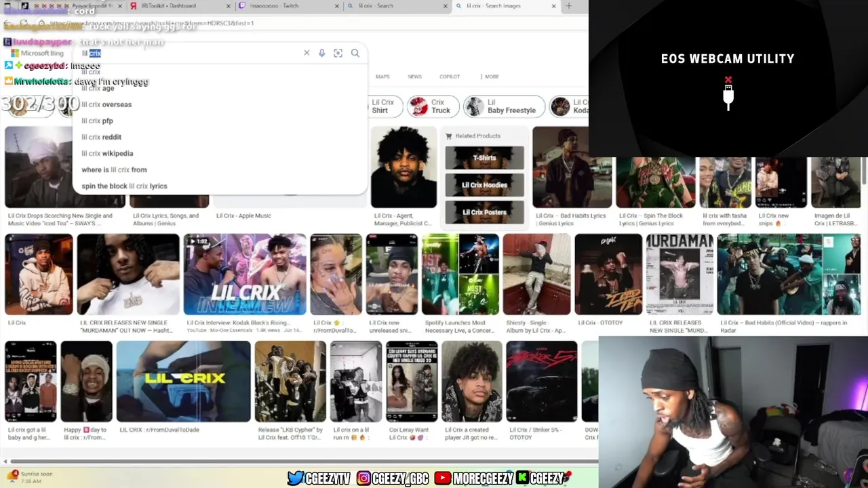Click the search text input field

pos(190,53)
